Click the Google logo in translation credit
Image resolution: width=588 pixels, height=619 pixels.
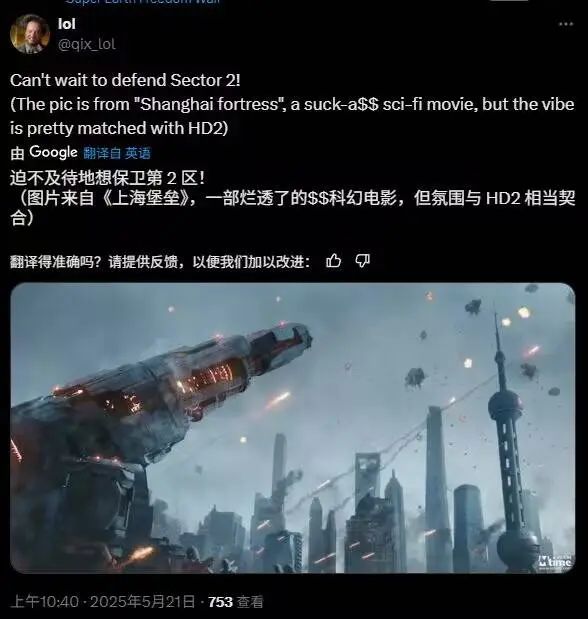(53, 152)
